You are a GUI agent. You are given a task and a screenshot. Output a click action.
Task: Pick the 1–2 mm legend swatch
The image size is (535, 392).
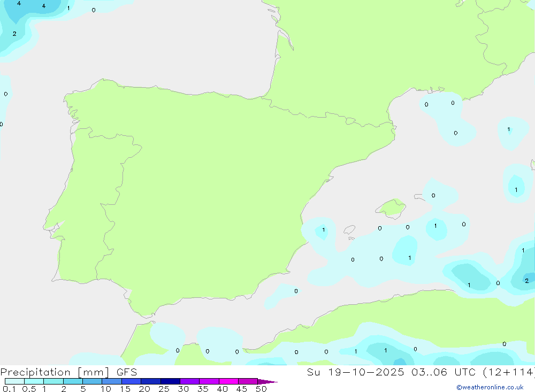click(53, 381)
